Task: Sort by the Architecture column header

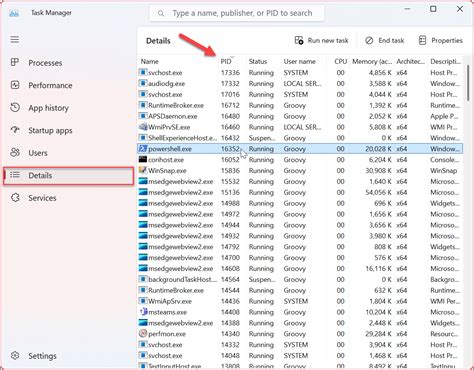Action: click(411, 61)
